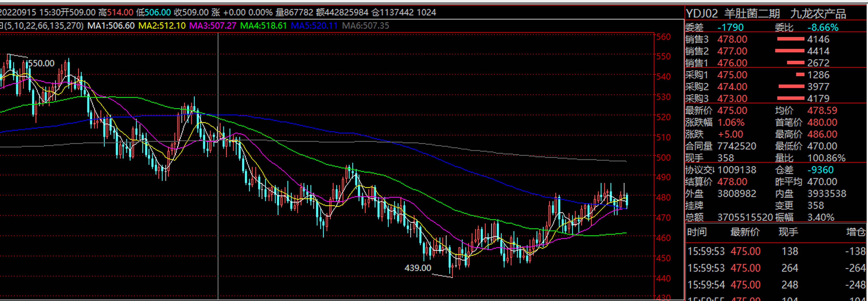This screenshot has width=868, height=301.
Task: Click the yellow MA2:512.10 label
Action: coord(162,26)
